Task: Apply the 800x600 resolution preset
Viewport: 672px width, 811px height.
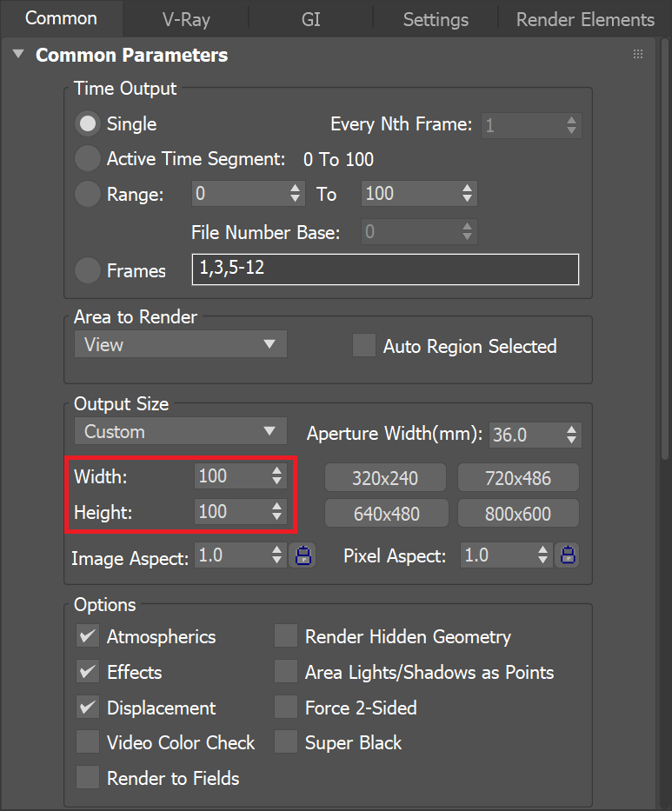Action: tap(518, 513)
